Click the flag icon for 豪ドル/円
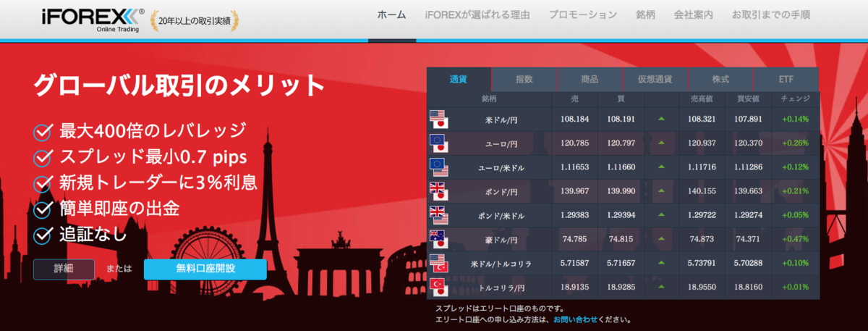This screenshot has height=331, width=868. click(x=439, y=239)
